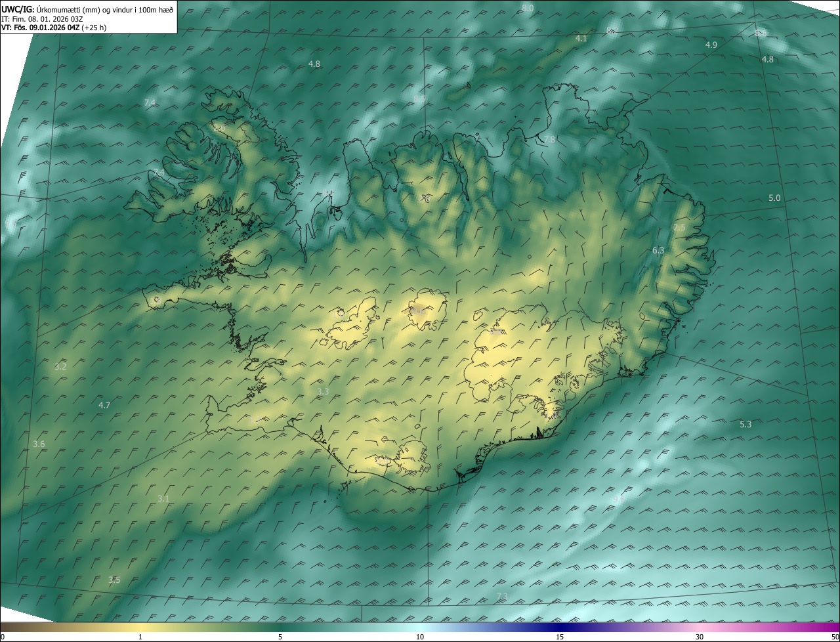Click the 'VT: Fös. 09.01.2026 04Z (+25 h)' line
840x642 pixels.
pos(54,28)
